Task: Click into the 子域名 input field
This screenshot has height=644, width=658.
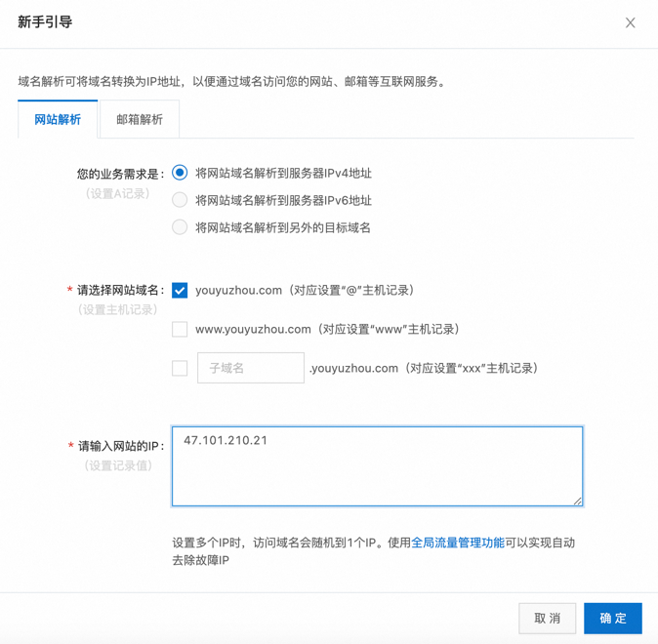Action: tap(250, 368)
